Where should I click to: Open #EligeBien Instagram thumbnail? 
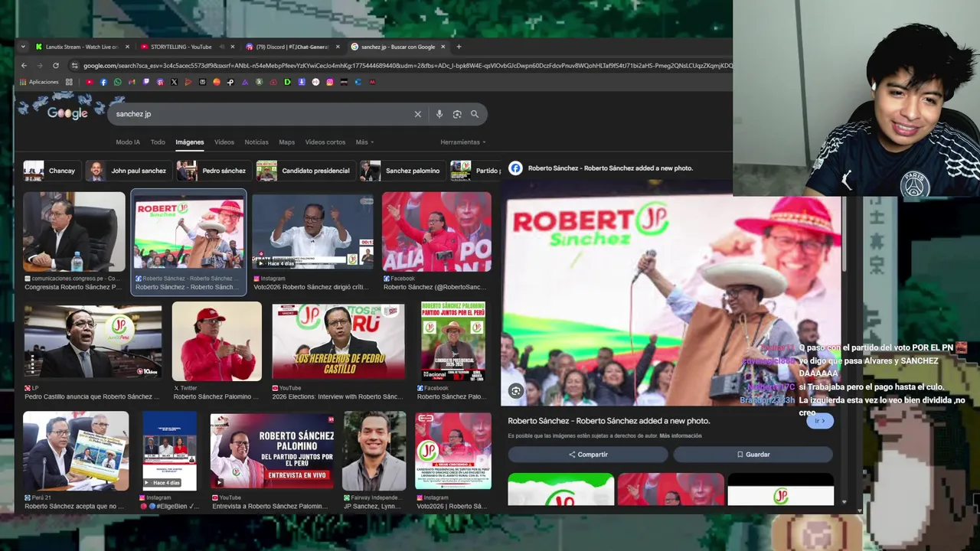170,451
